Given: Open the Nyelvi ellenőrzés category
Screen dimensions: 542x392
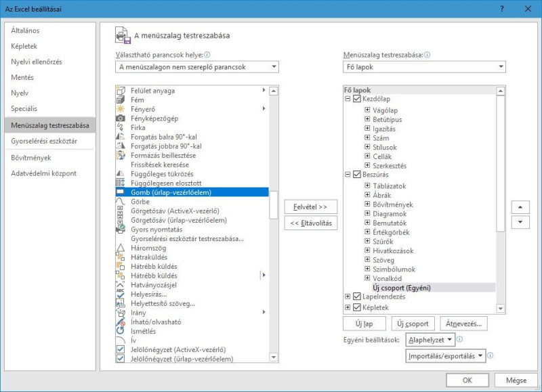Looking at the screenshot, I should click(x=50, y=62).
